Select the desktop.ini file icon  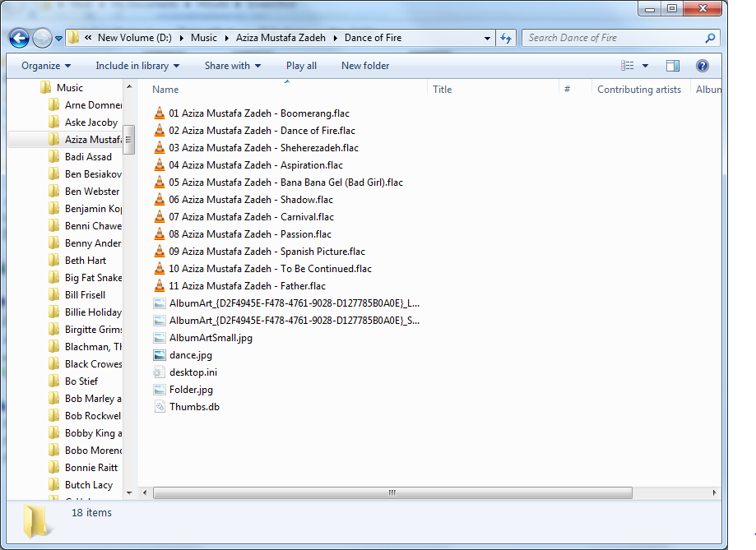160,372
